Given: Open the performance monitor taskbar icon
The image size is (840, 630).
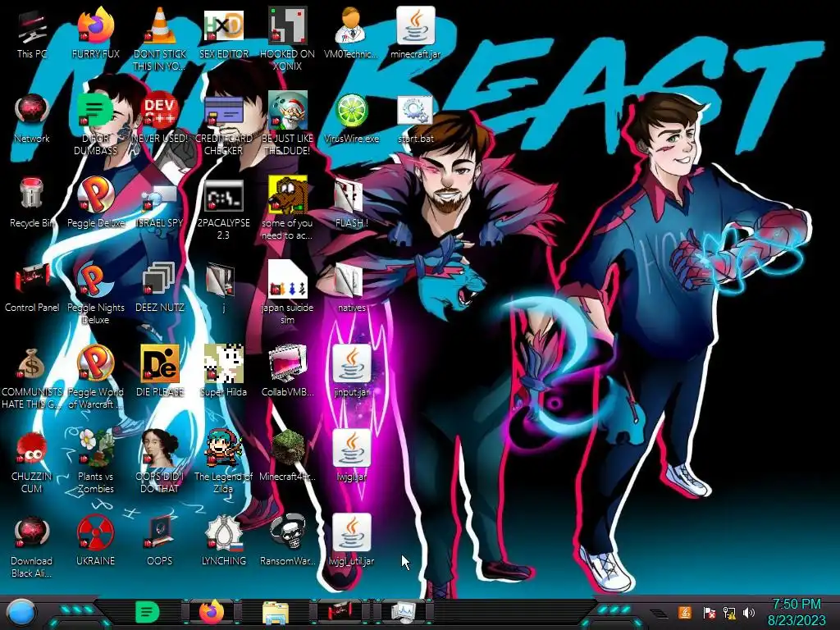Looking at the screenshot, I should tap(403, 612).
